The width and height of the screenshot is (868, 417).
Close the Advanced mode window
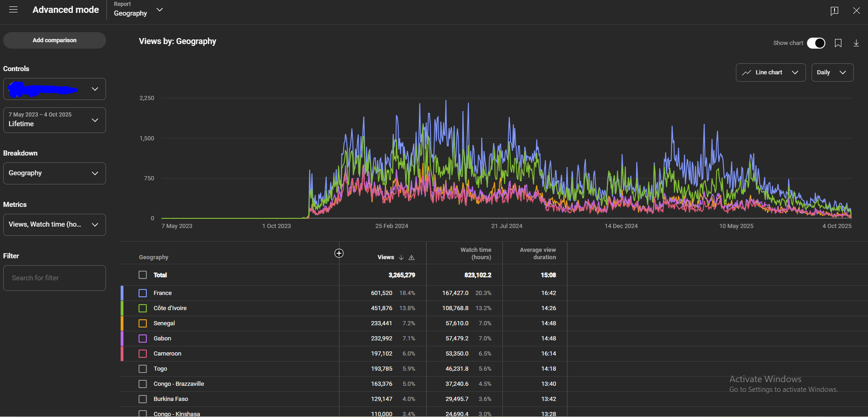(x=856, y=11)
